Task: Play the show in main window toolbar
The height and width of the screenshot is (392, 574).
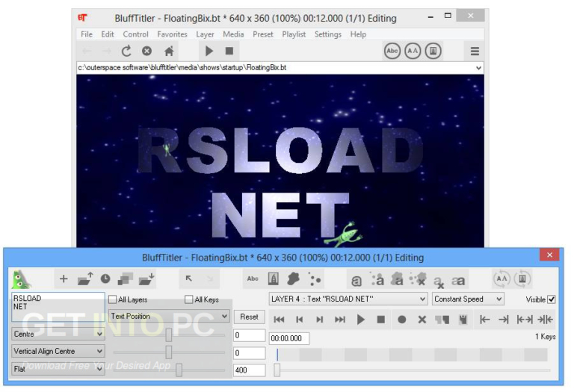Action: pyautogui.click(x=209, y=51)
